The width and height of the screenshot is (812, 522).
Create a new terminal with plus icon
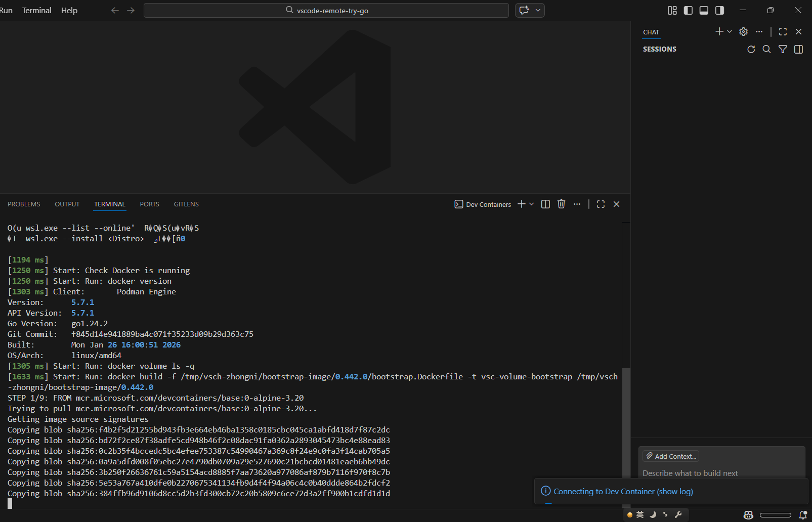point(522,204)
